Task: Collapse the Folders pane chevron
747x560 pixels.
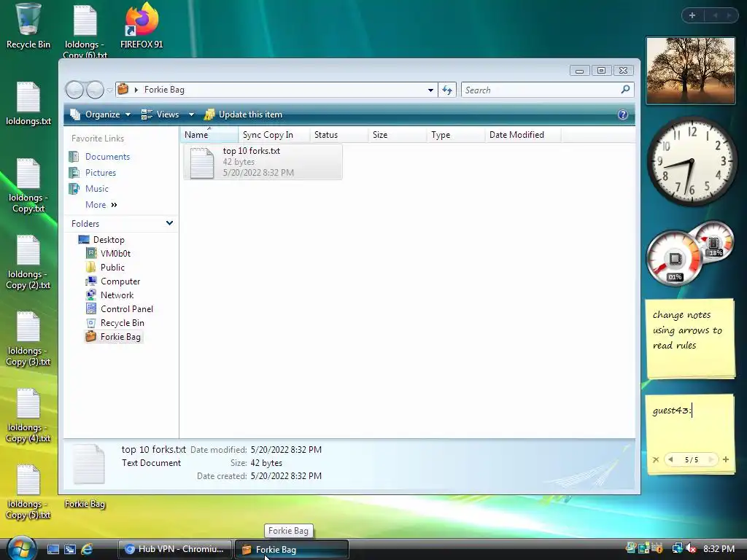Action: coord(169,223)
